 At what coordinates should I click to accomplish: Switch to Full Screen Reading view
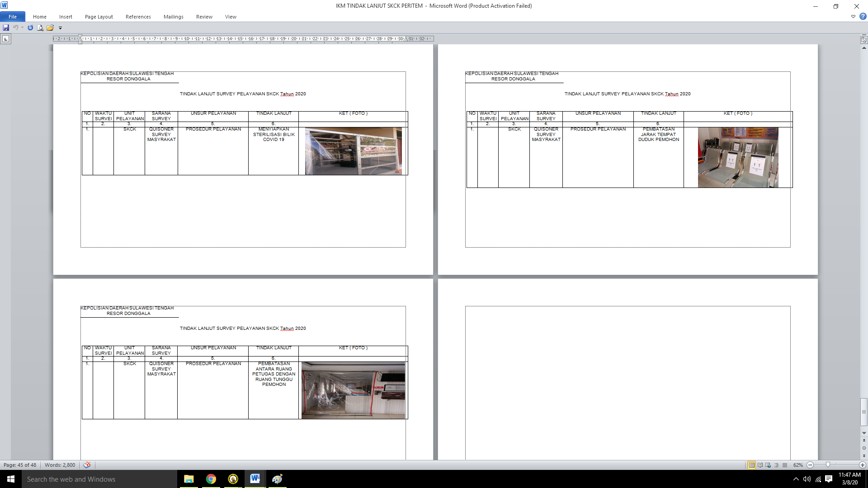point(760,465)
